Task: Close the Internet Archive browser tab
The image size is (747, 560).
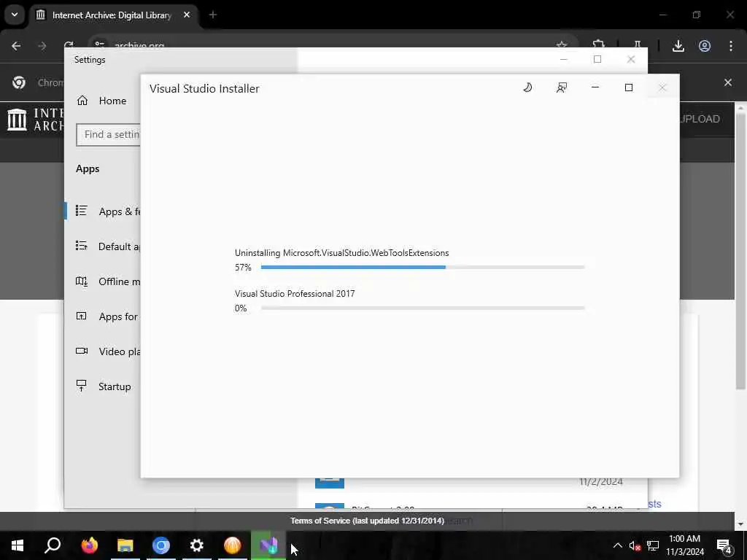Action: 187,15
